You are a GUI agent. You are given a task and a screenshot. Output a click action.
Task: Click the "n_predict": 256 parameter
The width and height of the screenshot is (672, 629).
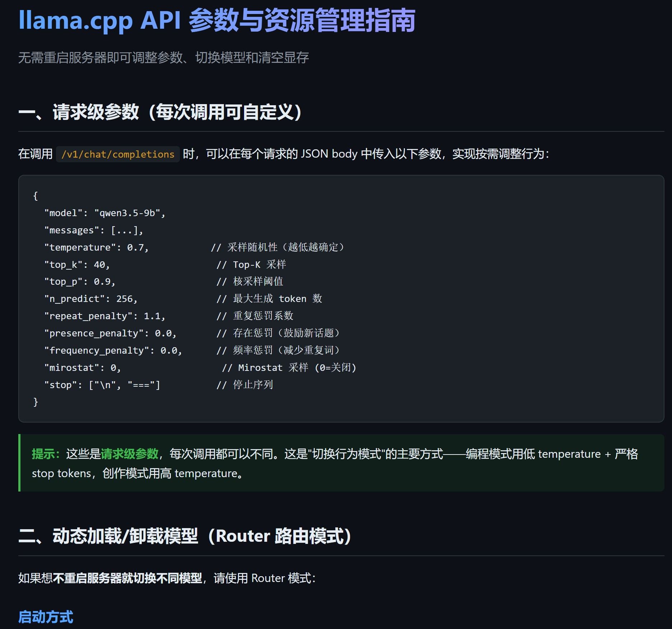coord(91,299)
